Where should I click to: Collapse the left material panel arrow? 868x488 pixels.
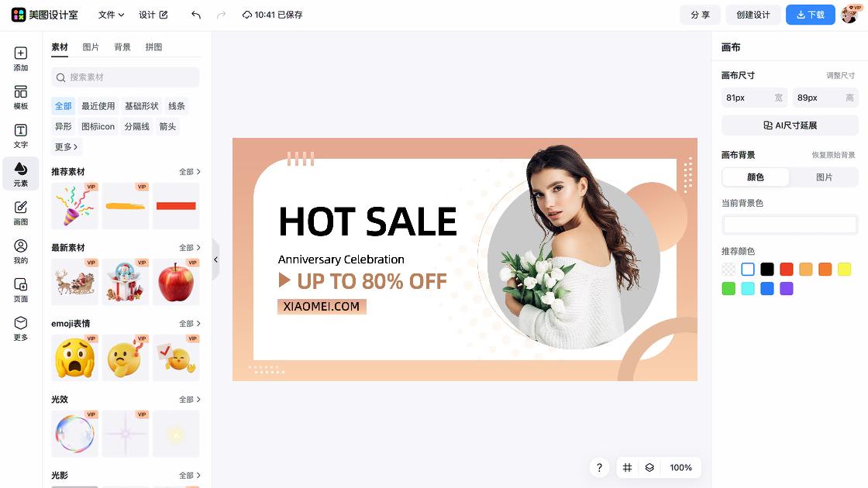[216, 259]
